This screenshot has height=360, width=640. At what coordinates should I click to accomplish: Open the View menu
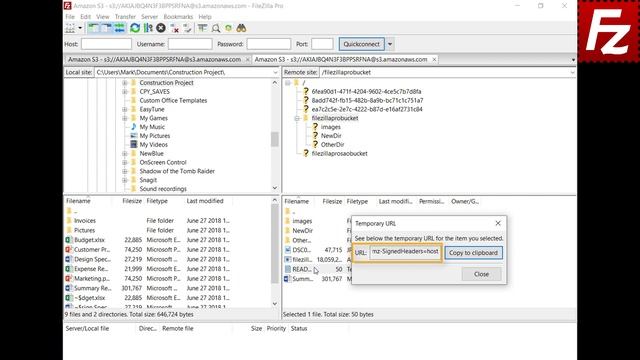coord(102,17)
